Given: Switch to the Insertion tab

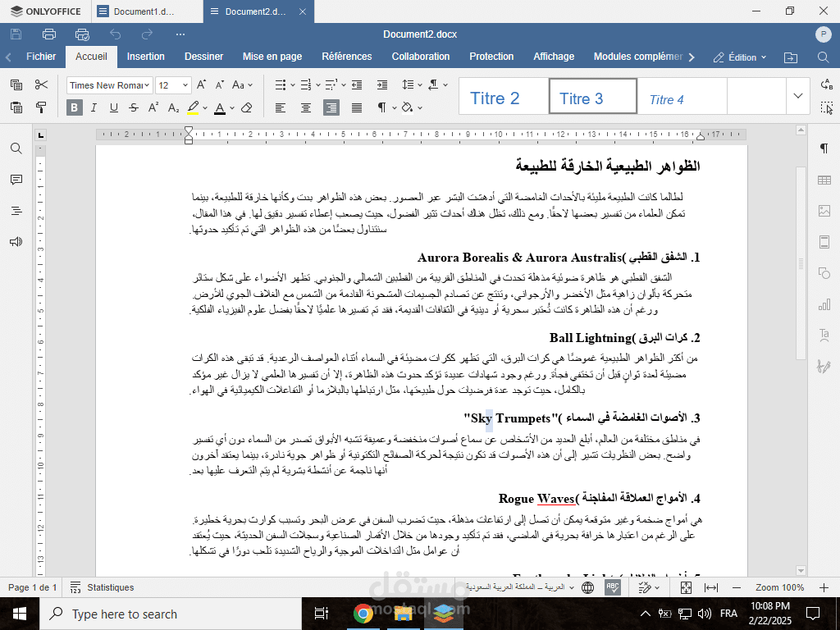Looking at the screenshot, I should pyautogui.click(x=146, y=57).
